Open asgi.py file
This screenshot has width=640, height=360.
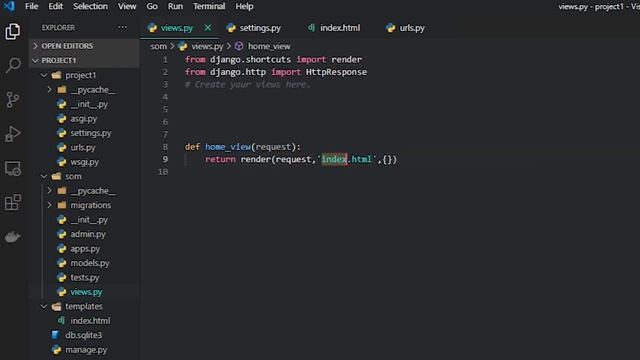coord(83,119)
